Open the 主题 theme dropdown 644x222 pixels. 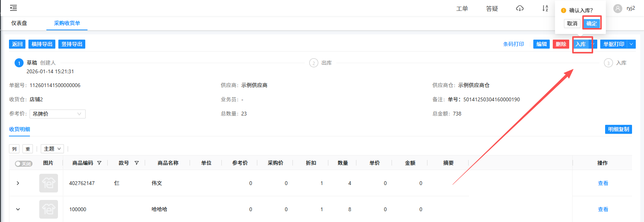52,149
